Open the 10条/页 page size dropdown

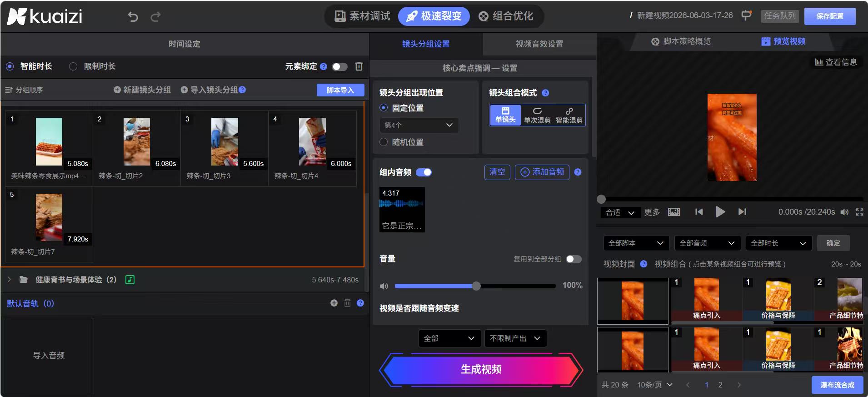(x=654, y=385)
